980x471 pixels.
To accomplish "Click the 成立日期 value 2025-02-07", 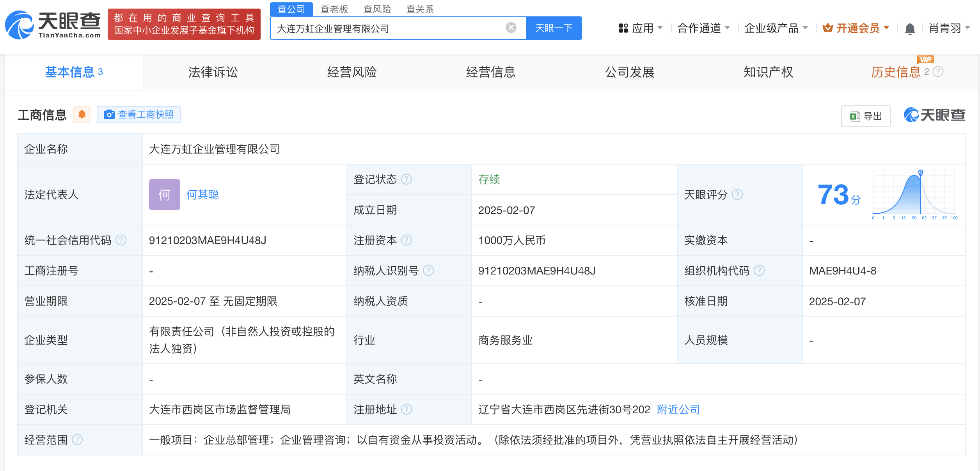I will pos(506,210).
